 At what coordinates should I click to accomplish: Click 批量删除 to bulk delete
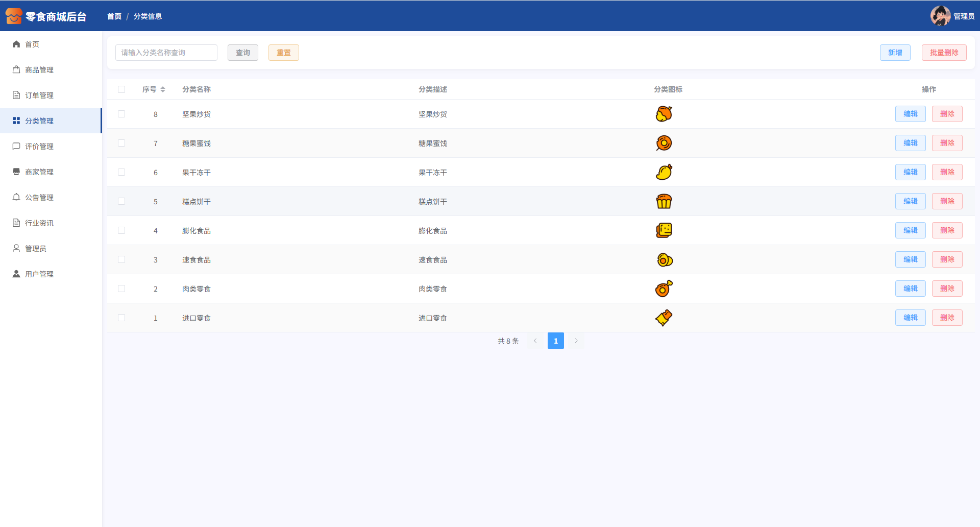(x=944, y=53)
